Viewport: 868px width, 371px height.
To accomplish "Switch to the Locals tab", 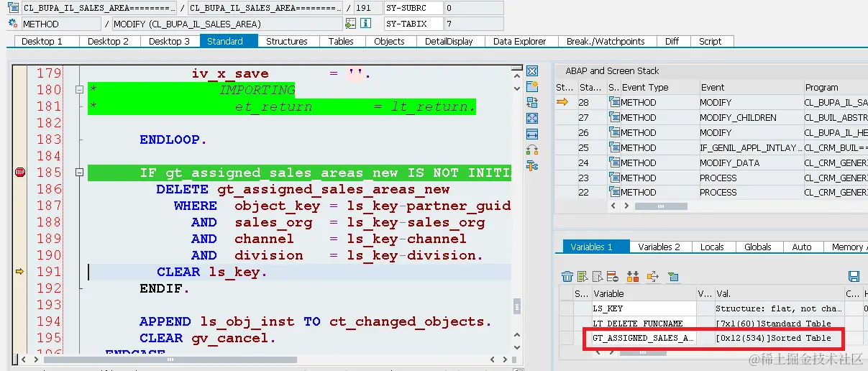I will pos(712,247).
